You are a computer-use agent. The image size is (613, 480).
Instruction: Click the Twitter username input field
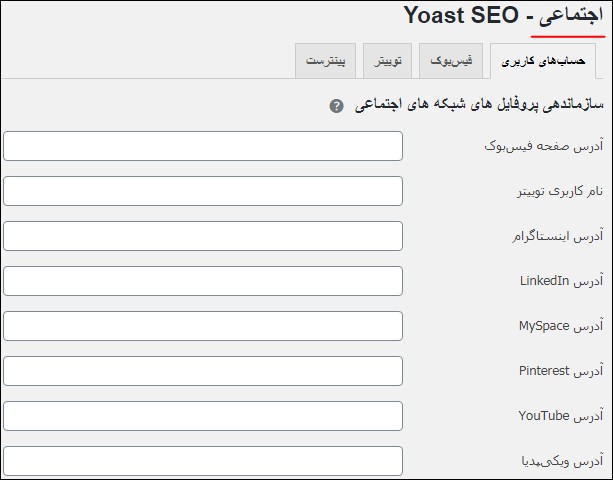[203, 191]
